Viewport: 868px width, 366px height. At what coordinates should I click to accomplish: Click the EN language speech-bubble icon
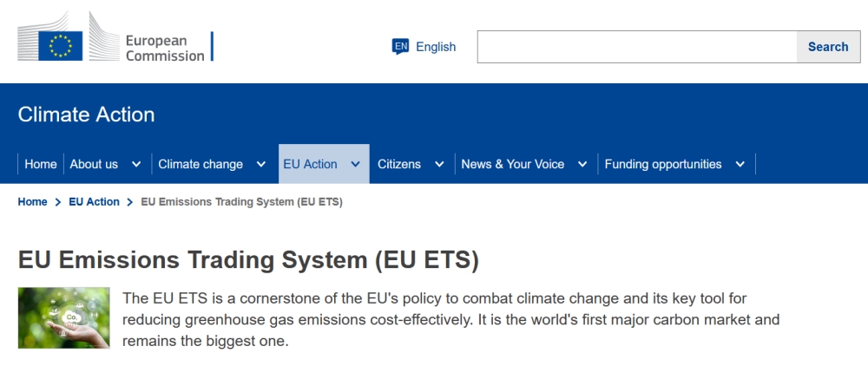400,47
